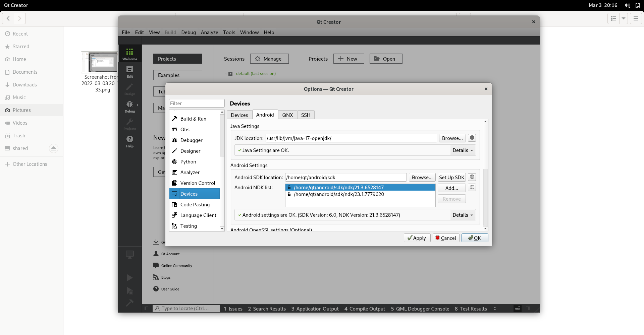Click the JDK location field

tap(351, 138)
